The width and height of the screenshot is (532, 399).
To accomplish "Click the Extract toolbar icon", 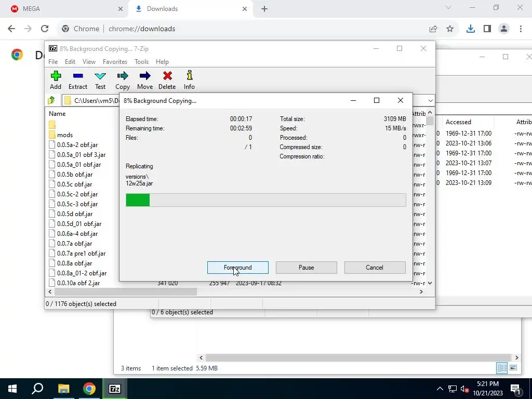I will point(78,80).
